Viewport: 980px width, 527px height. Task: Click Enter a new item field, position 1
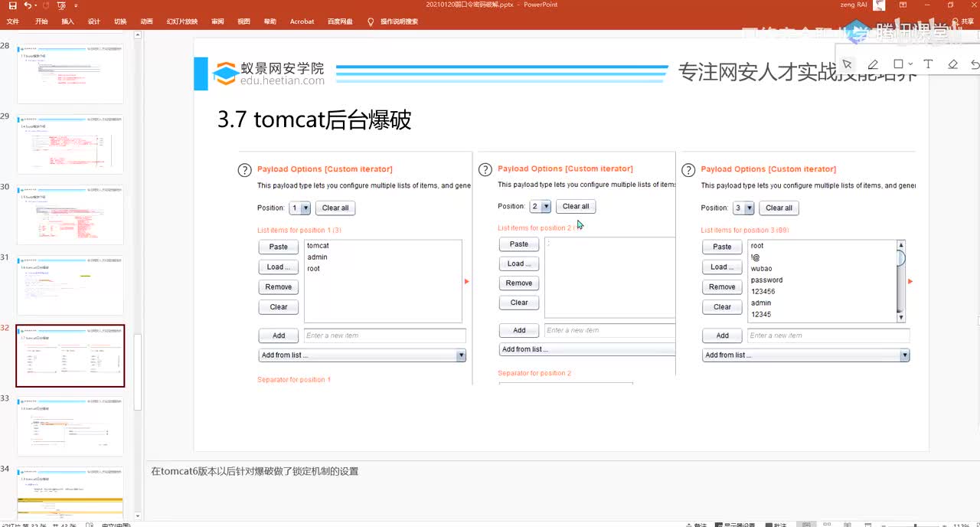(x=384, y=336)
